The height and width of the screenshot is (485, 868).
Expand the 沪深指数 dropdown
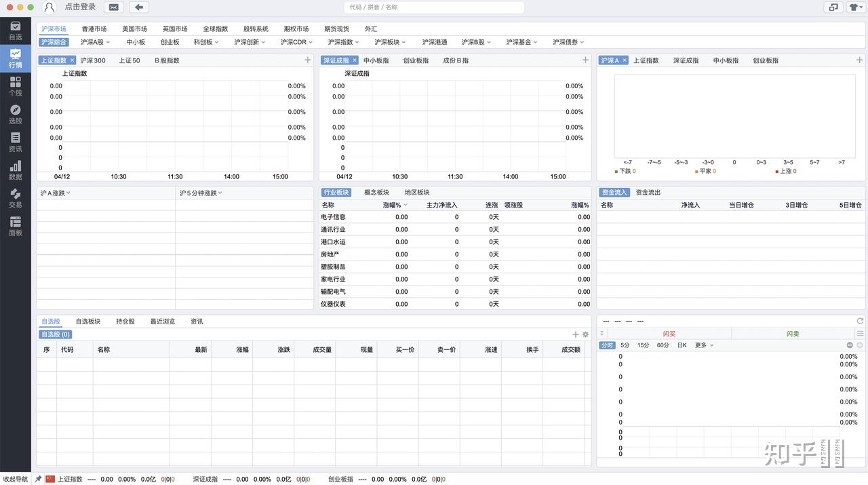click(x=357, y=42)
